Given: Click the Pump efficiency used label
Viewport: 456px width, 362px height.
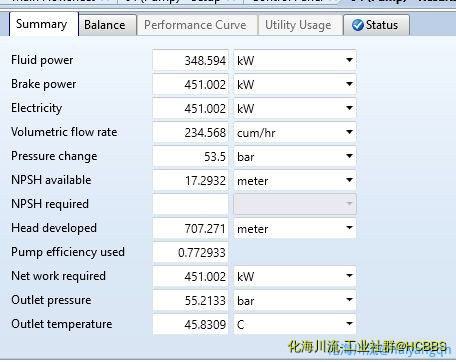Looking at the screenshot, I should (68, 252).
